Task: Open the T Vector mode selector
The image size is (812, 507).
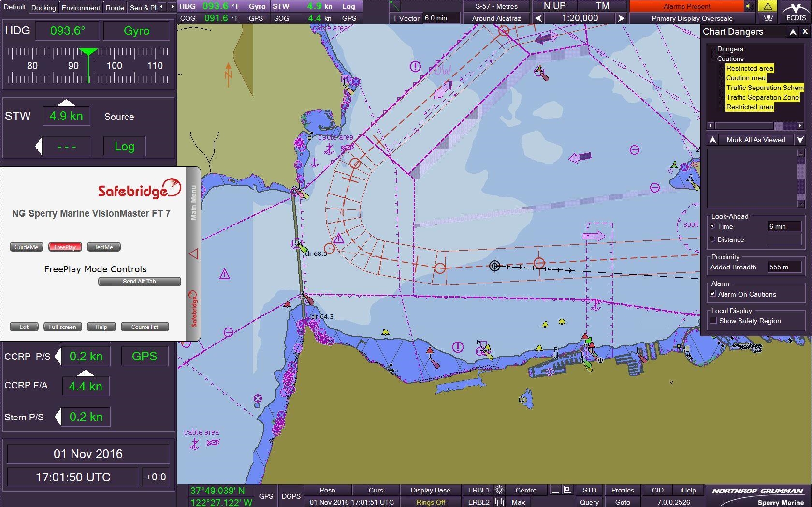Action: point(406,18)
